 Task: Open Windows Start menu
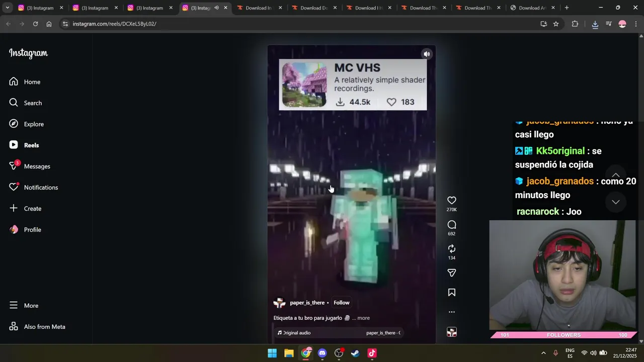click(x=272, y=353)
